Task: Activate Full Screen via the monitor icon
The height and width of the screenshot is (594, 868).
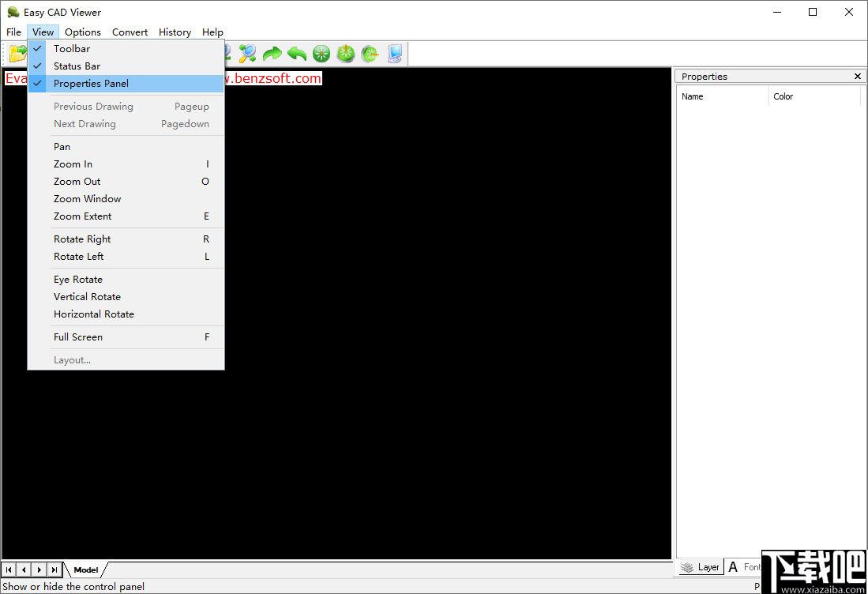Action: [x=394, y=54]
